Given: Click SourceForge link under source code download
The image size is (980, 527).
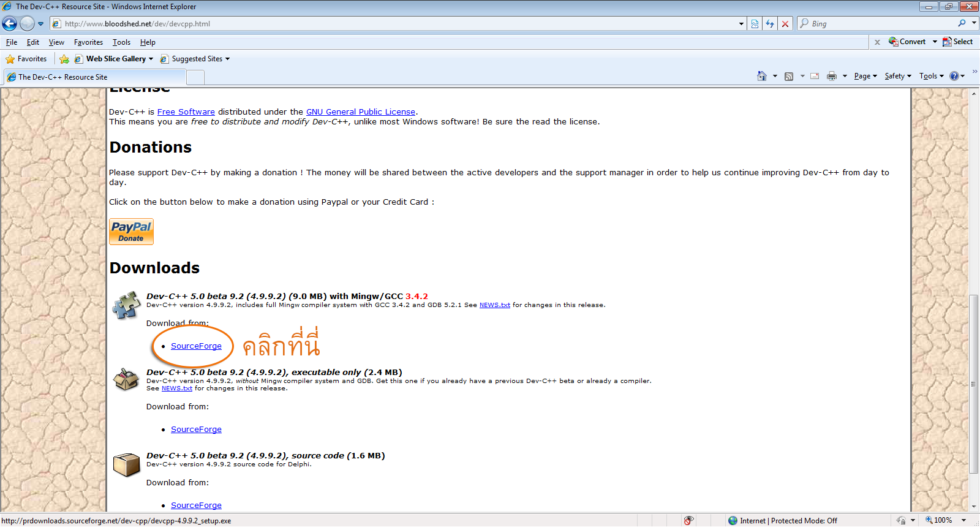Looking at the screenshot, I should click(196, 505).
